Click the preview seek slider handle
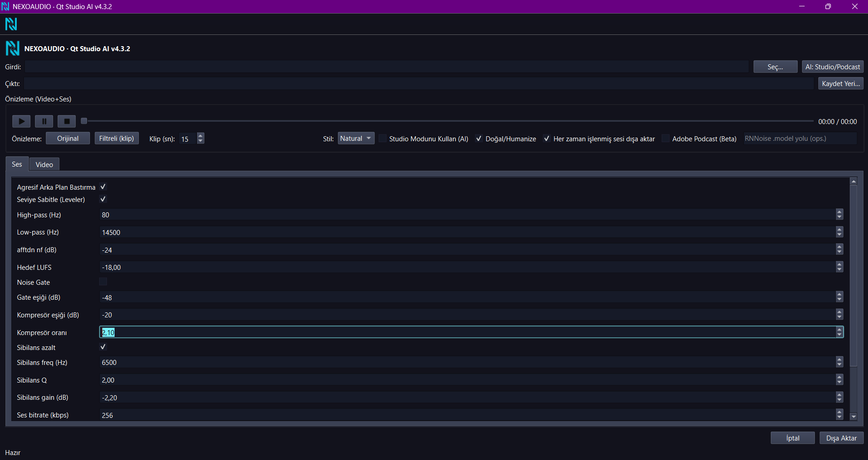This screenshot has width=868, height=460. [84, 121]
